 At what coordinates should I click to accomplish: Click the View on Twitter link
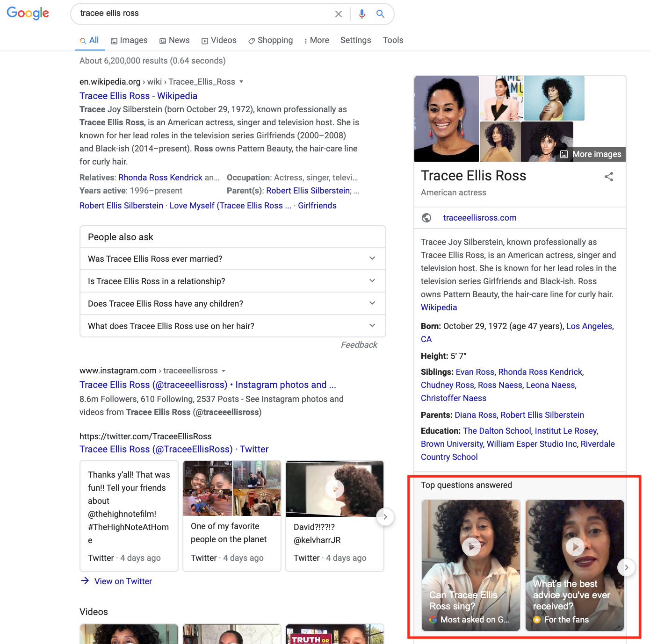point(123,581)
